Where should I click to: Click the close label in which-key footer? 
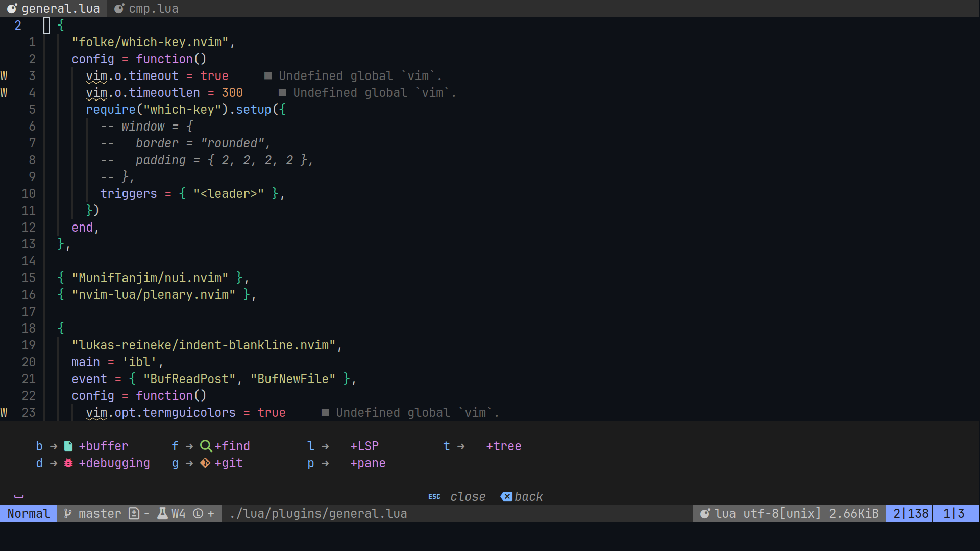(x=468, y=497)
